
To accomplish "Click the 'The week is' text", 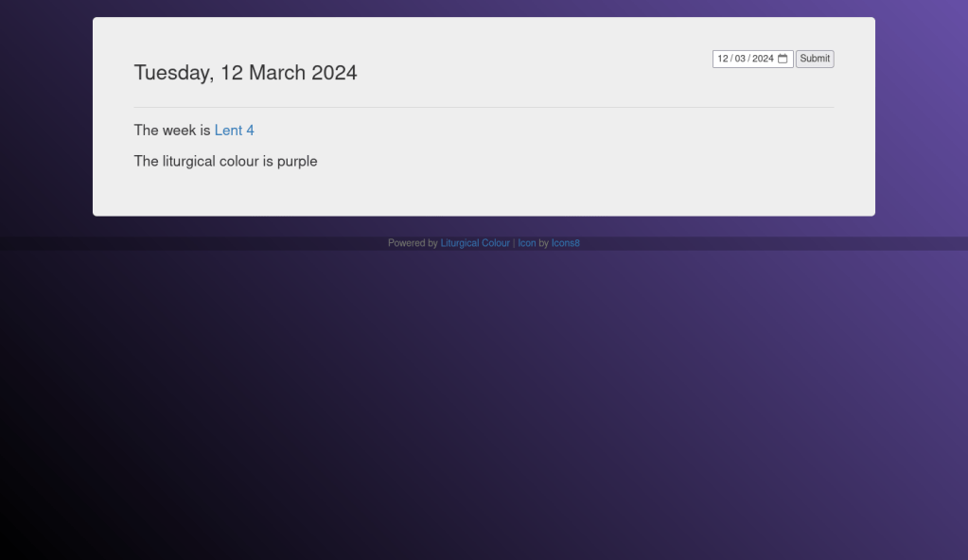I will (x=172, y=131).
